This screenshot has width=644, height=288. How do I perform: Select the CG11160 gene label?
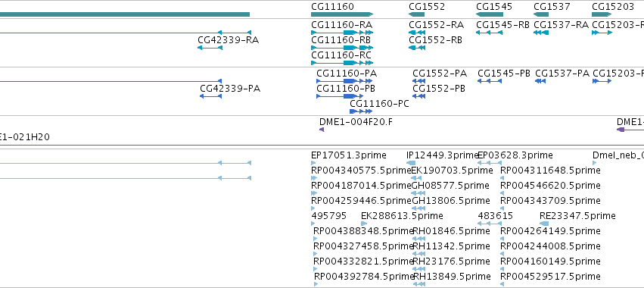[x=332, y=7]
